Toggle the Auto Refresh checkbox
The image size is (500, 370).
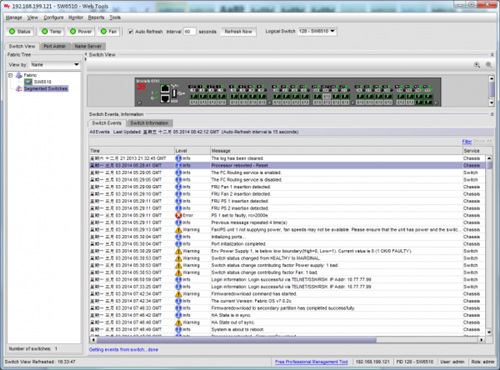131,32
